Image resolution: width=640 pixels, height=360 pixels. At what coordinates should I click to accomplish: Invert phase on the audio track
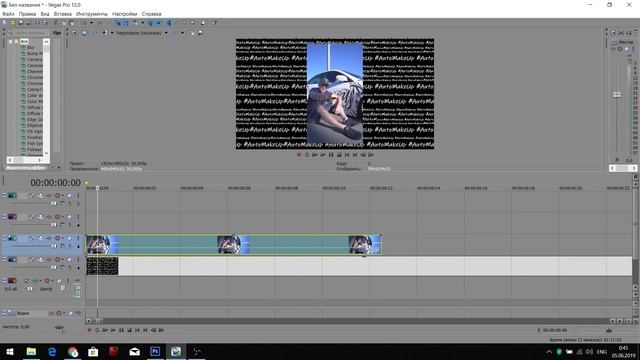27,281
